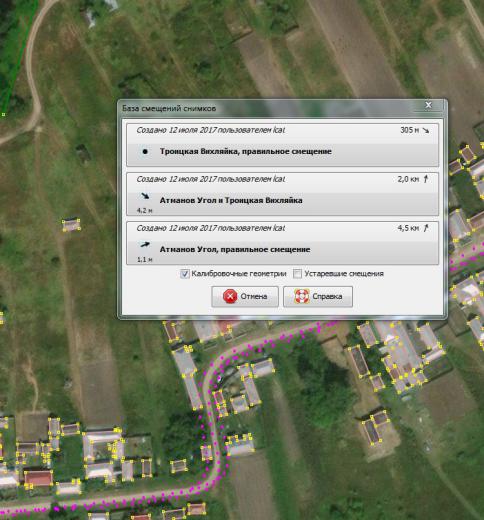
Task: Click the isolated small building in the field
Action: 71,225
